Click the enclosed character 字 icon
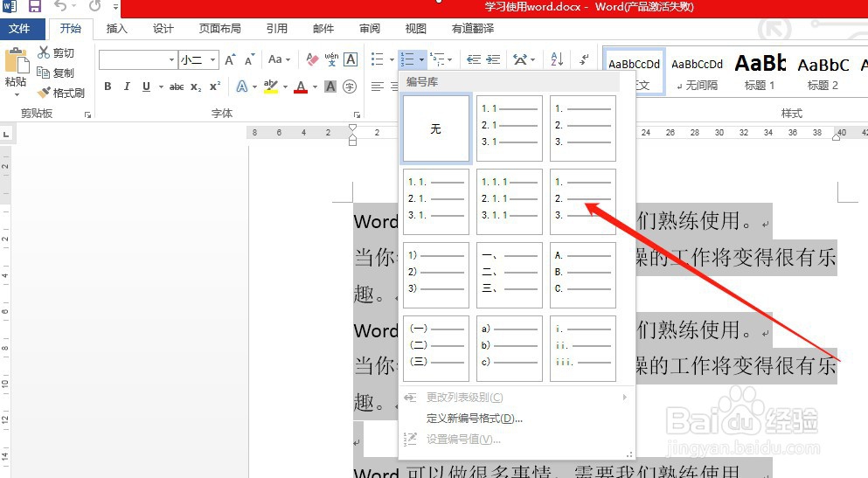The height and width of the screenshot is (478, 868). coord(350,87)
